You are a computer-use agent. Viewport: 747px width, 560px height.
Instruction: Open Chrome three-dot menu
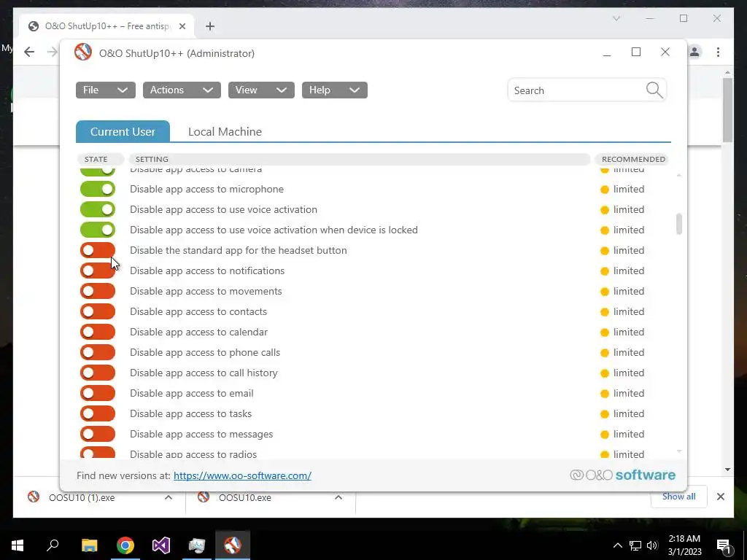(718, 52)
